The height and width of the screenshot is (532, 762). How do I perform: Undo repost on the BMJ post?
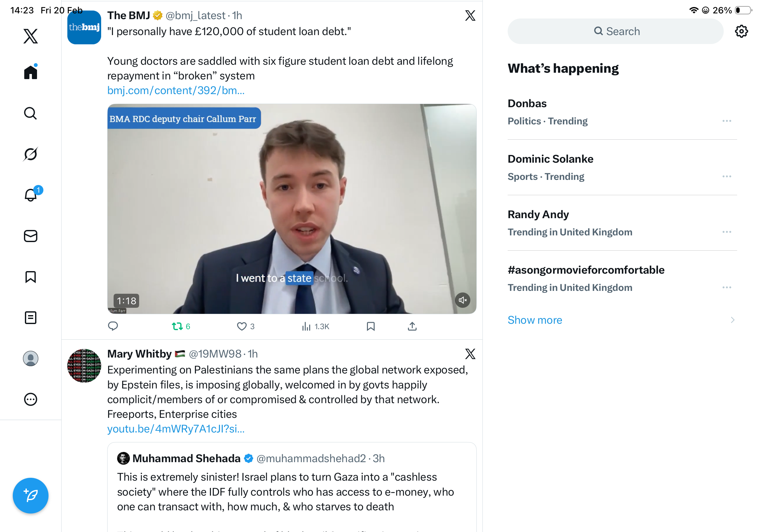tap(177, 326)
